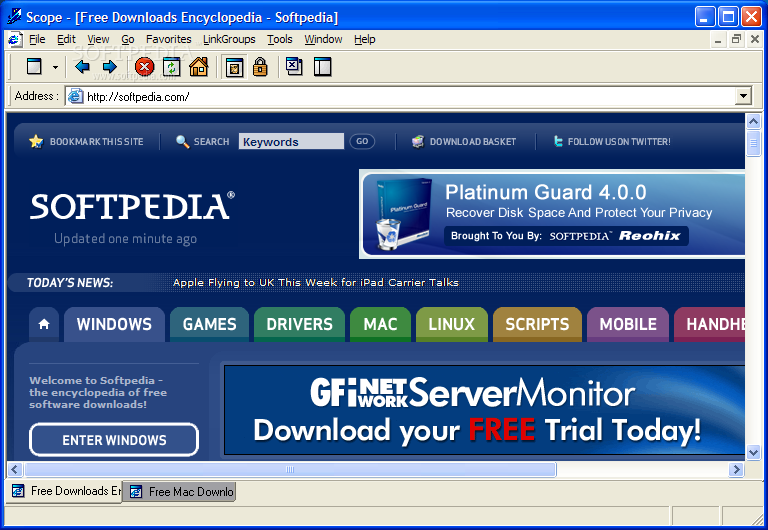The height and width of the screenshot is (530, 768).
Task: Click the Keywords search field
Action: pos(291,142)
